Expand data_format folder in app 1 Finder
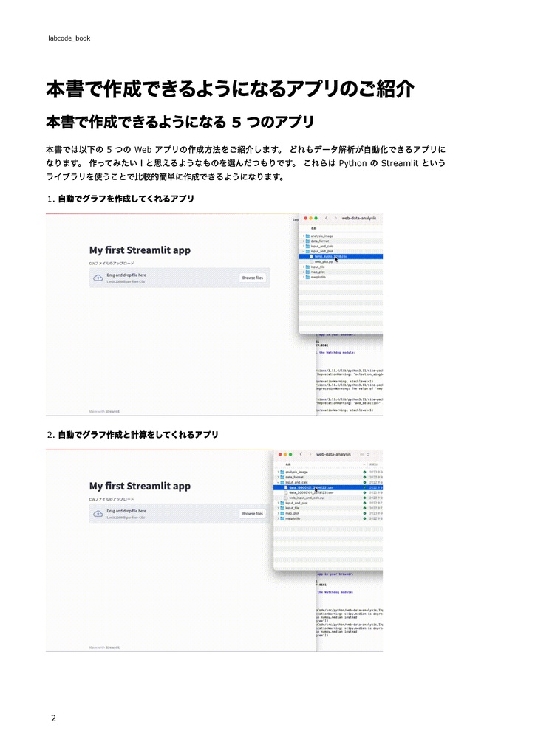The width and height of the screenshot is (535, 756). 304,241
